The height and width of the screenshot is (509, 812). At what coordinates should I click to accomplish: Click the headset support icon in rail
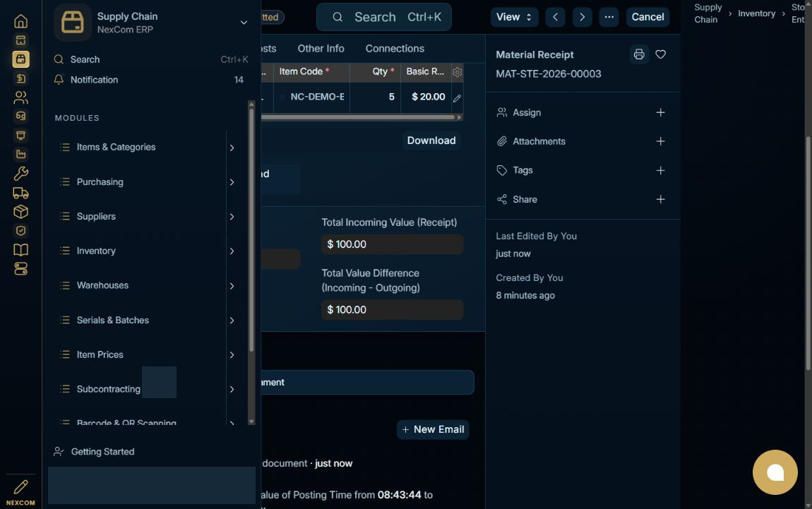pos(20,116)
